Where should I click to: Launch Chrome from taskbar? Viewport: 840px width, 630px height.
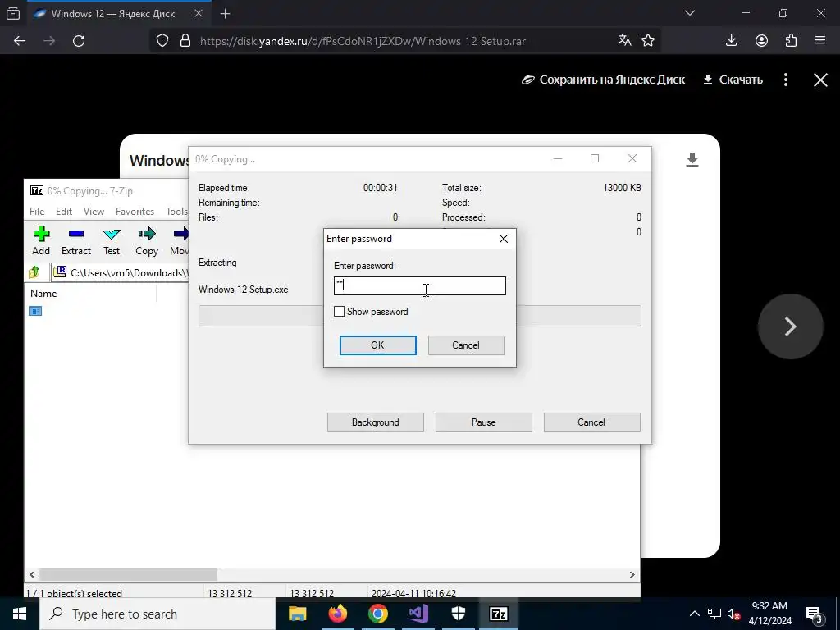click(x=377, y=614)
